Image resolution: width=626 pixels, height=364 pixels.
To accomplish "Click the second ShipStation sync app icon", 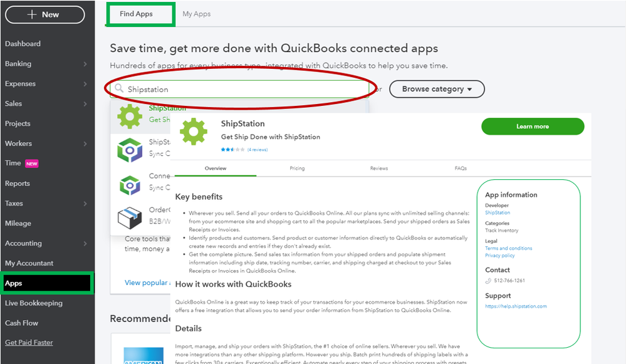I will tap(130, 150).
